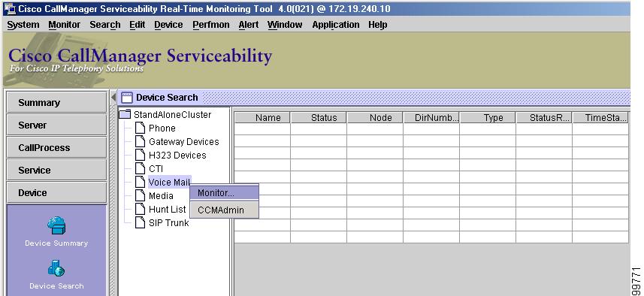644x296 pixels.
Task: Select H323 Devices in the tree
Action: (177, 156)
